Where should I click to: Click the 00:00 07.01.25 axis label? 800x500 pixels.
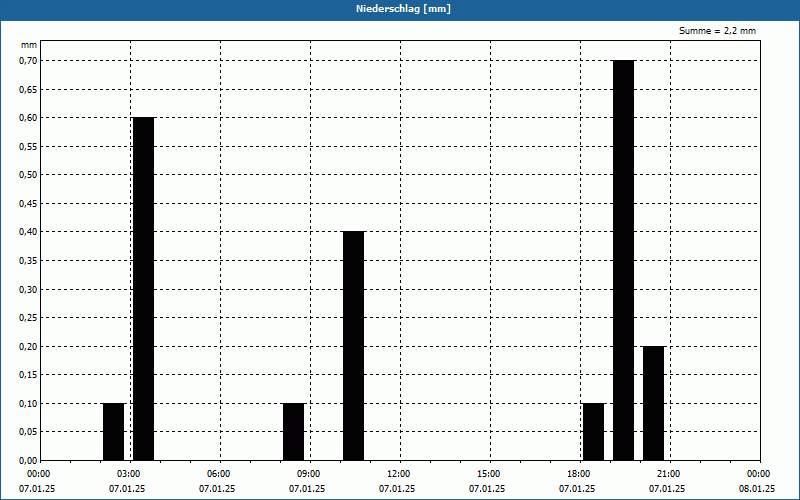tap(38, 481)
